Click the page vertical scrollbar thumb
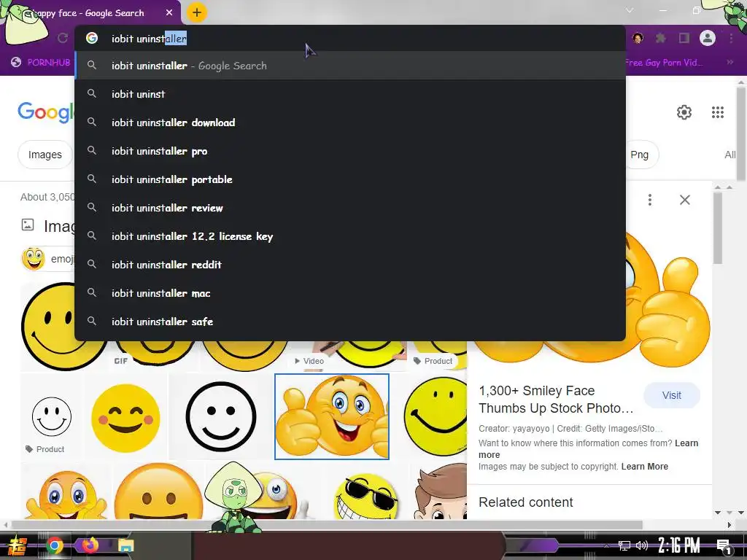 (x=741, y=133)
